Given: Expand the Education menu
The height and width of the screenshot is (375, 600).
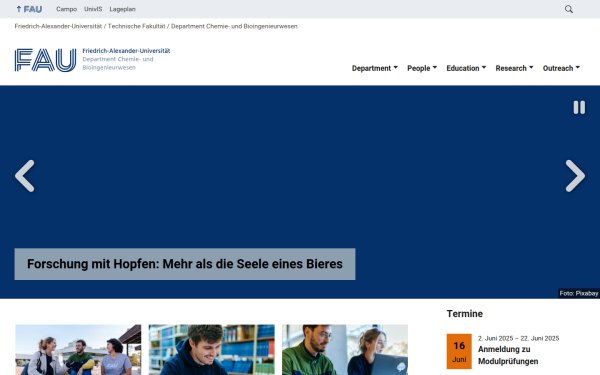Looking at the screenshot, I should pyautogui.click(x=466, y=68).
